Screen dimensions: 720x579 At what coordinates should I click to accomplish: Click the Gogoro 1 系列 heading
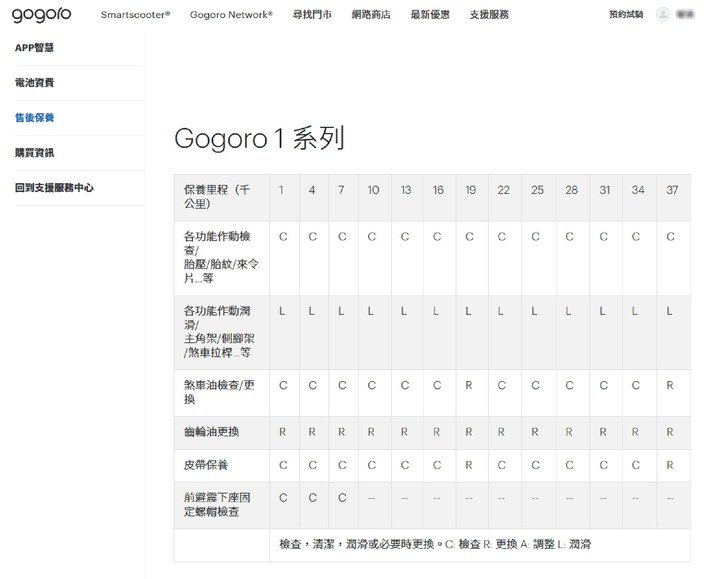coord(259,138)
